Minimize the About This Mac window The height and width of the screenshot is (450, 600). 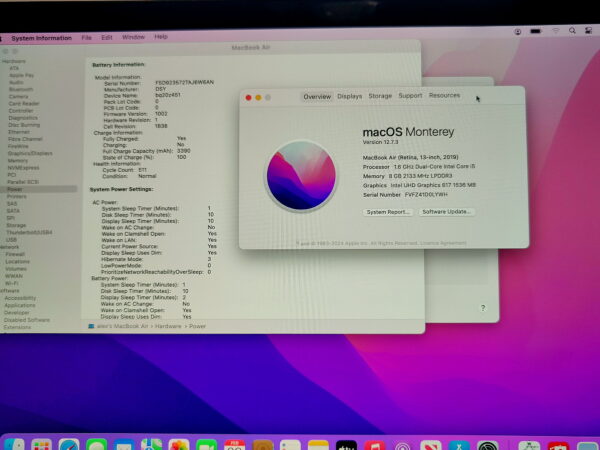(258, 98)
